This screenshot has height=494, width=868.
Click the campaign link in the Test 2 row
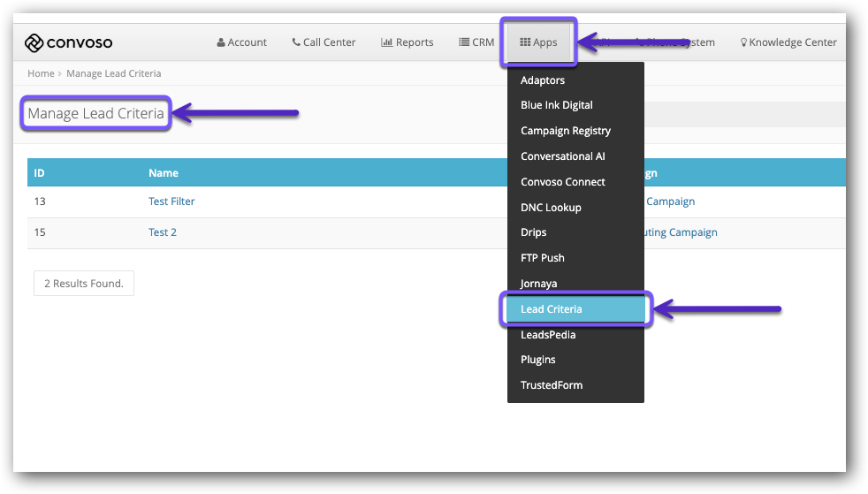[681, 232]
